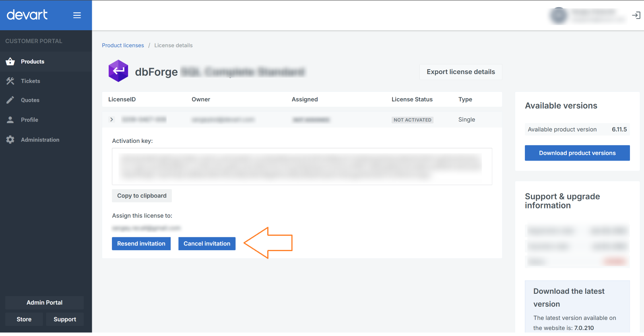The height and width of the screenshot is (336, 644).
Task: Click Cancel invitation button
Action: [x=207, y=243]
